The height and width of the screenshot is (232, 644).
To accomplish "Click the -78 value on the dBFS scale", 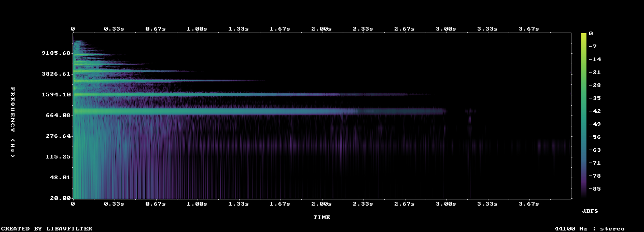I will 595,176.
